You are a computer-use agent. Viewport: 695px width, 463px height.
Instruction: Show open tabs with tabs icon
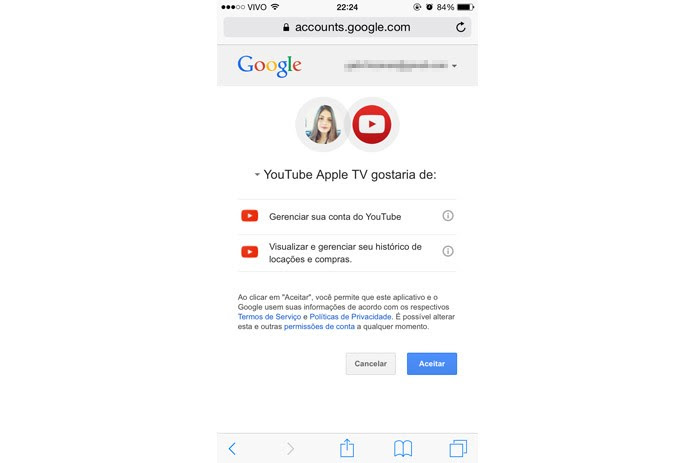click(x=458, y=448)
